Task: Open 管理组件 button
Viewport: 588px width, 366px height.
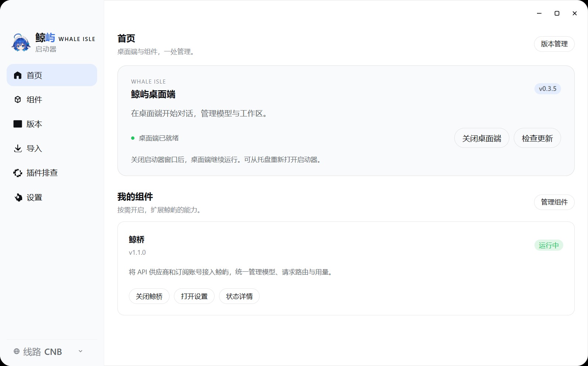Action: click(554, 202)
